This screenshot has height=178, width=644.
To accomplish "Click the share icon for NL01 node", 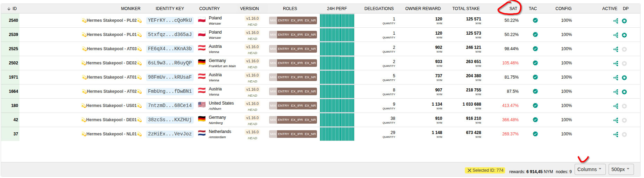I will tap(616, 135).
